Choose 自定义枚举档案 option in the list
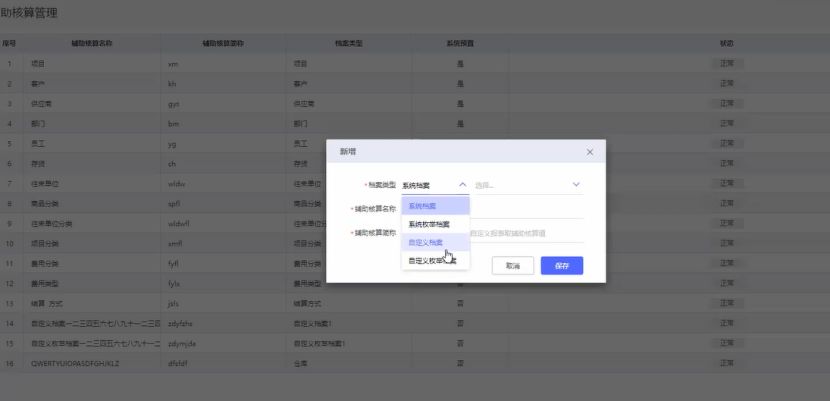 point(435,260)
